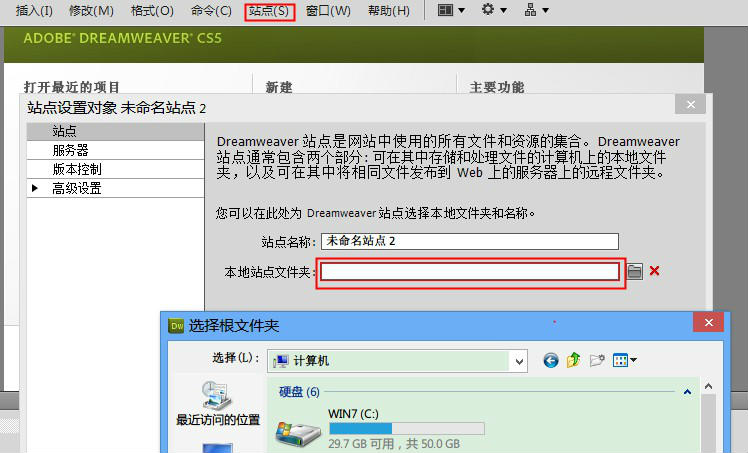Click the WIN7 (C:) drive label
Screen dimensions: 748x453
coord(353,413)
